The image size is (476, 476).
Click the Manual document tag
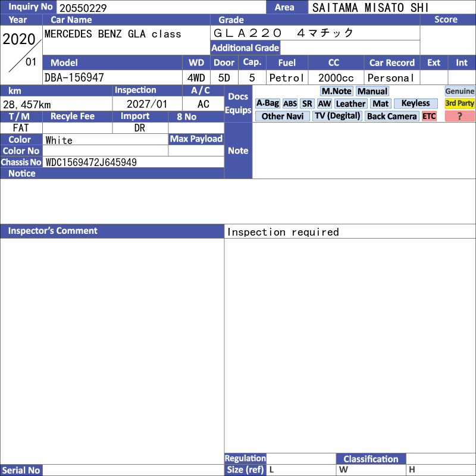[x=372, y=91]
